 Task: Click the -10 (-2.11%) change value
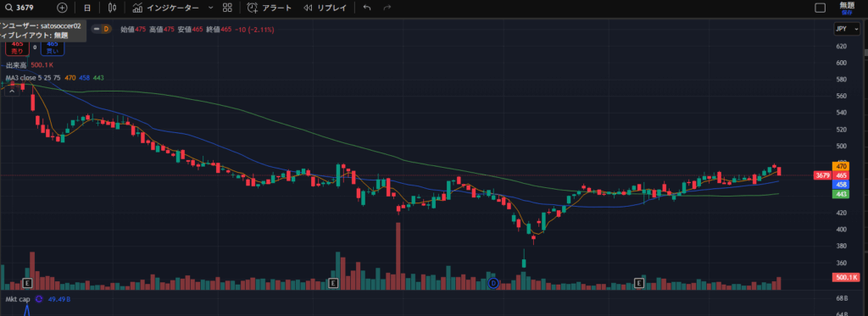click(254, 29)
